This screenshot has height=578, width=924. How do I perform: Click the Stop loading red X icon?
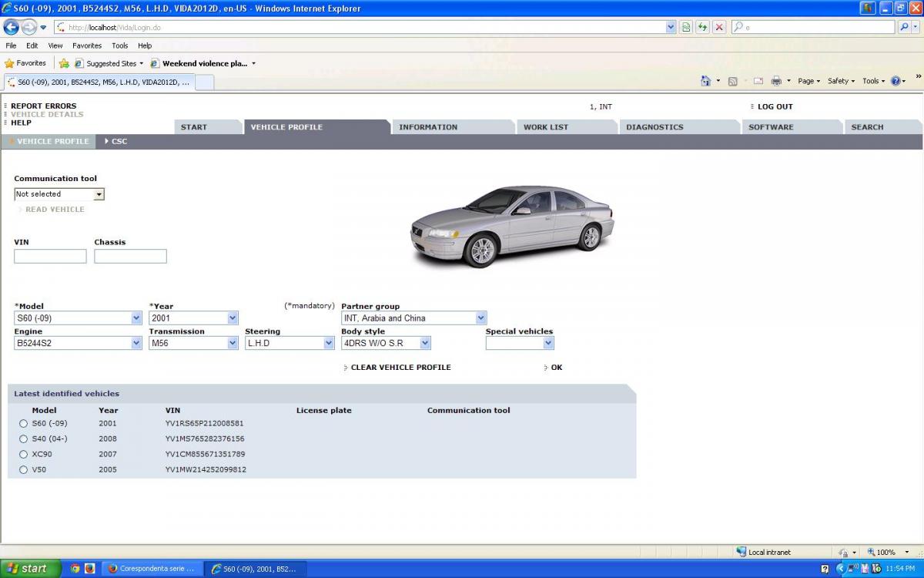tap(719, 27)
